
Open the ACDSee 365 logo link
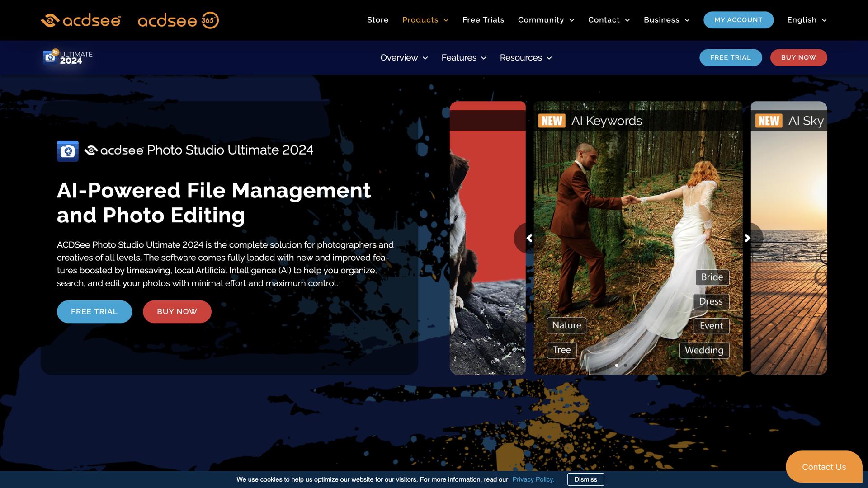tap(178, 20)
